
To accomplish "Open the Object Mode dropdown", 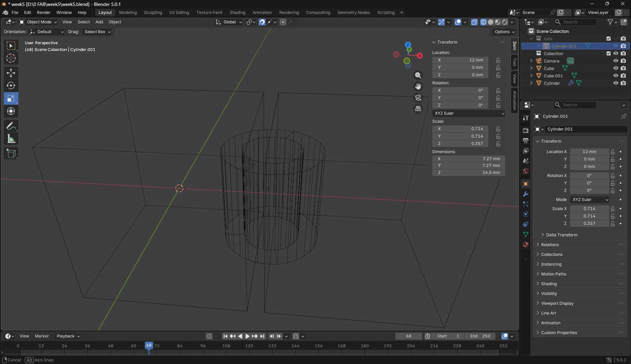I will pyautogui.click(x=38, y=22).
